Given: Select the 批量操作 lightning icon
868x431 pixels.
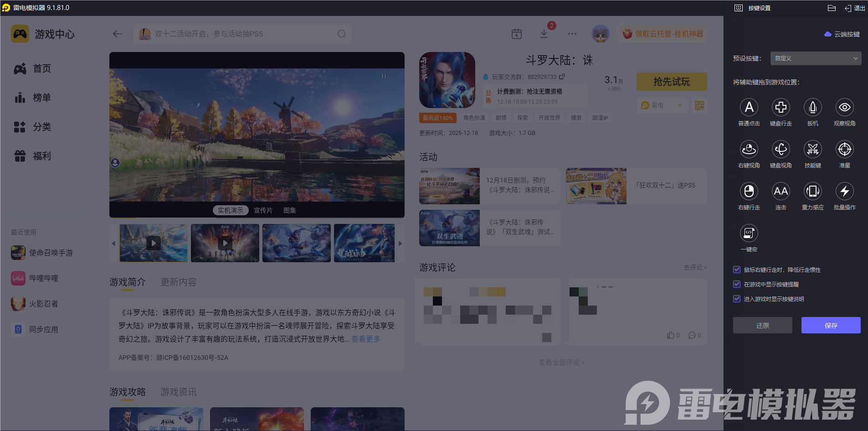Looking at the screenshot, I should (x=844, y=191).
